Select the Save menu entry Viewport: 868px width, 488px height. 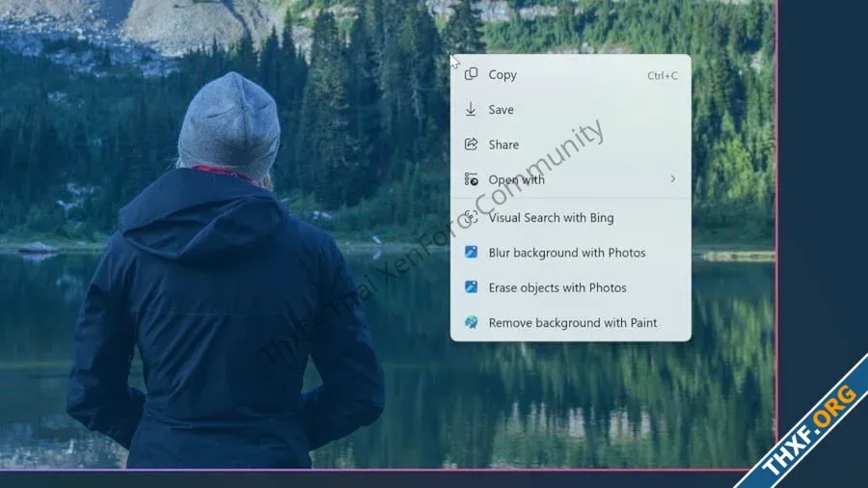pos(571,110)
